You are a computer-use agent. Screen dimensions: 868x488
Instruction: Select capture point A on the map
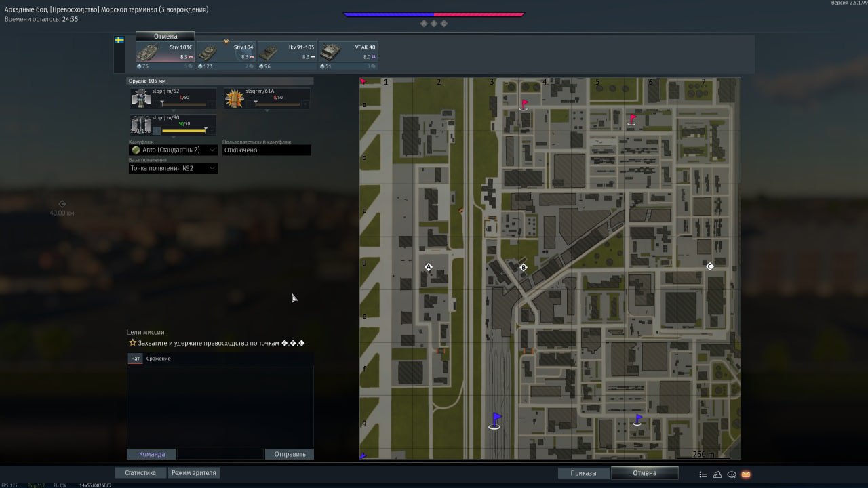[428, 267]
